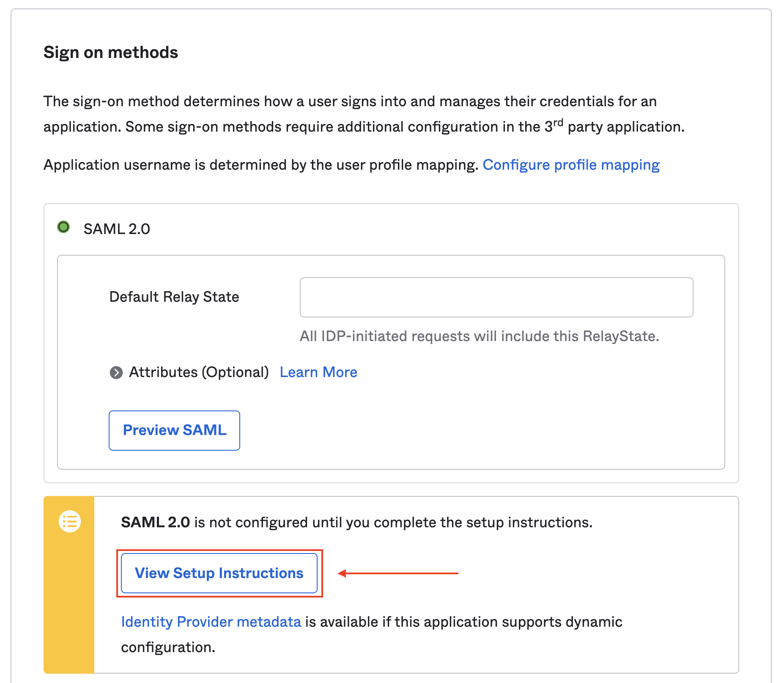This screenshot has height=683, width=784.
Task: Click the SAML 2.0 option label
Action: 117,229
